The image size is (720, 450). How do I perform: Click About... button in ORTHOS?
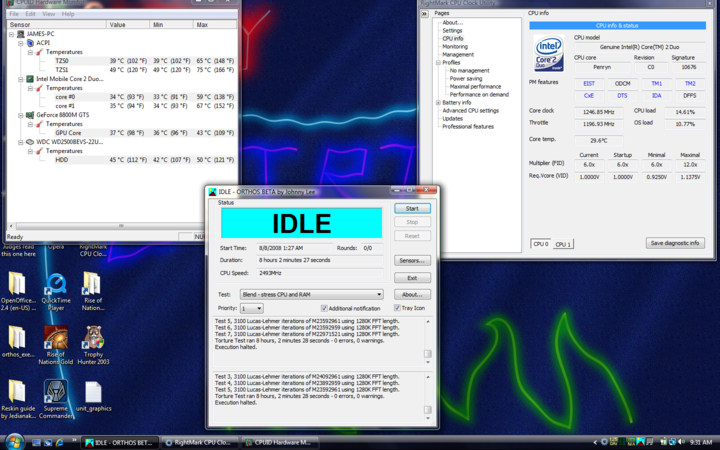412,294
